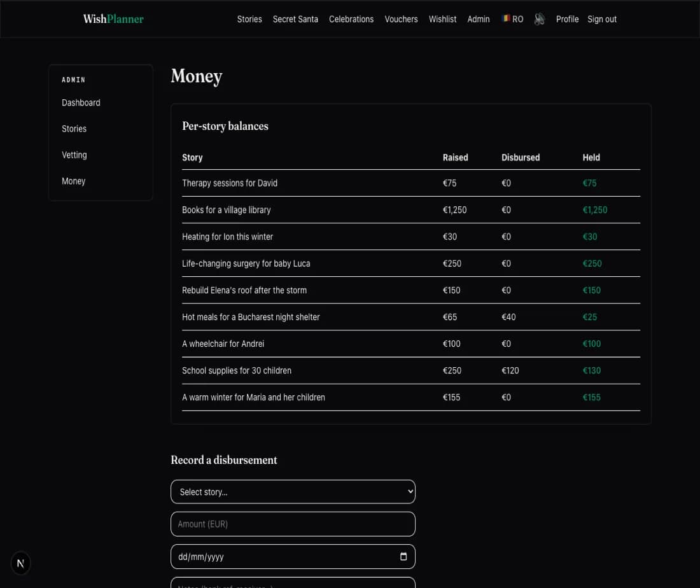Open the Wishlist page
The image size is (700, 588).
tap(442, 19)
